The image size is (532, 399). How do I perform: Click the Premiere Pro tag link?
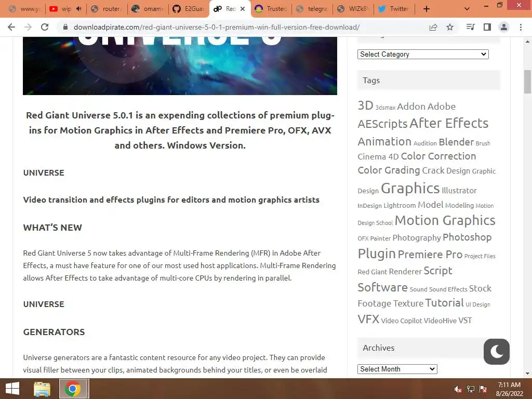[x=430, y=254]
